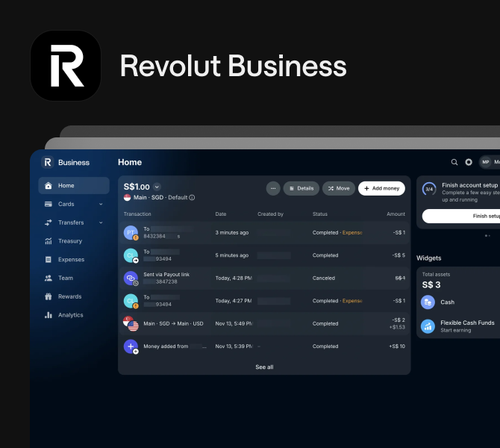Image resolution: width=500 pixels, height=448 pixels.
Task: Click the Expense tag on 3 minutes ago row
Action: (352, 233)
